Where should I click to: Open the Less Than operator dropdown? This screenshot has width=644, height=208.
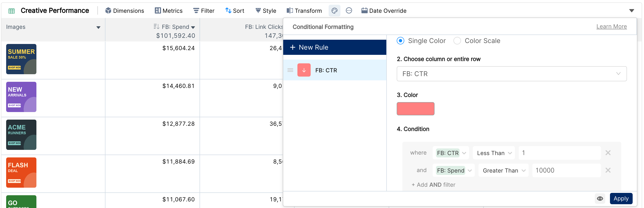point(493,153)
